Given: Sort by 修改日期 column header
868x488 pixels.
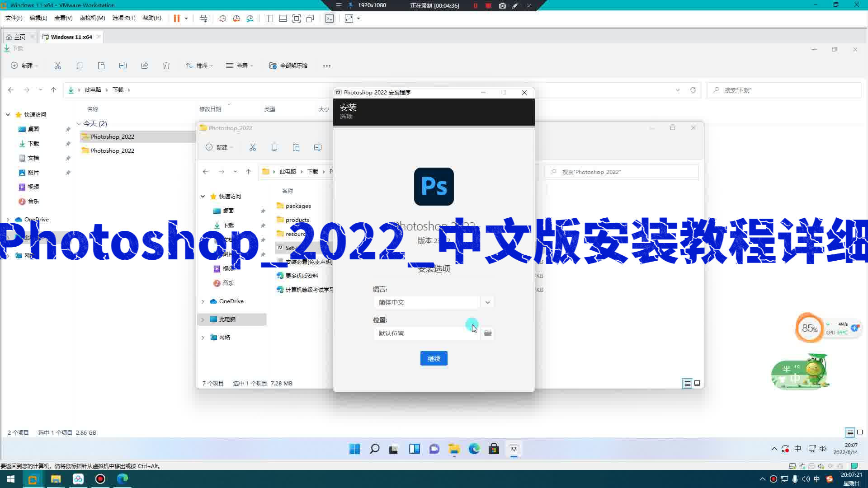Looking at the screenshot, I should pyautogui.click(x=210, y=109).
